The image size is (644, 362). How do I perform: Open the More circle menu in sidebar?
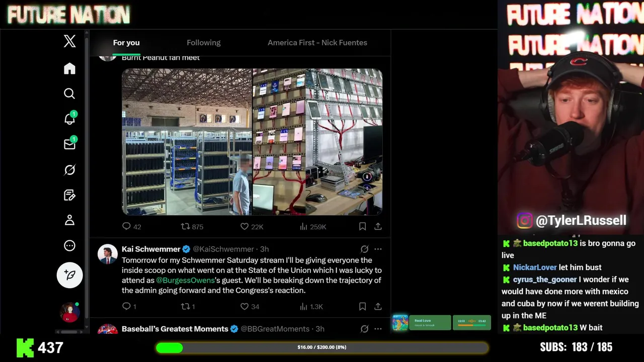pos(69,245)
